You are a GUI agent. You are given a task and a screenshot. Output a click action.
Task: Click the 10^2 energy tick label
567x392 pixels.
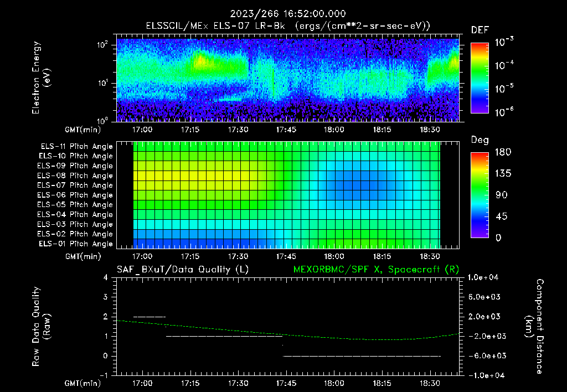pos(102,45)
